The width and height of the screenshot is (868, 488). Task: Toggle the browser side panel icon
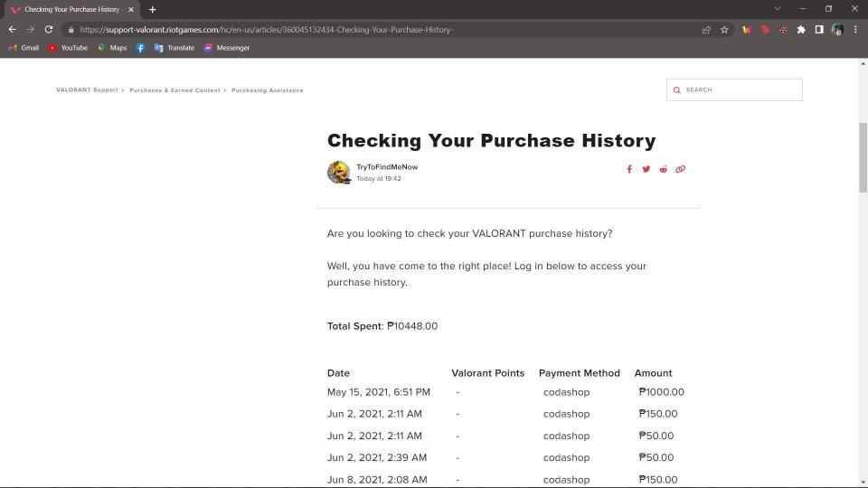point(819,30)
